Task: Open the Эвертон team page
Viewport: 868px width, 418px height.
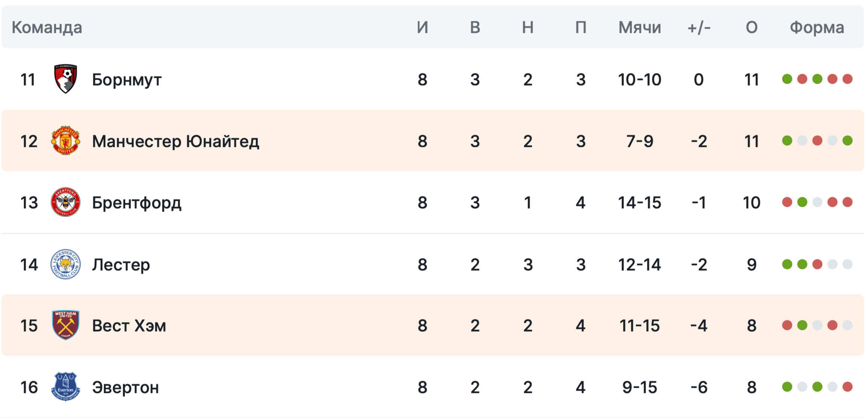Action: (x=125, y=387)
